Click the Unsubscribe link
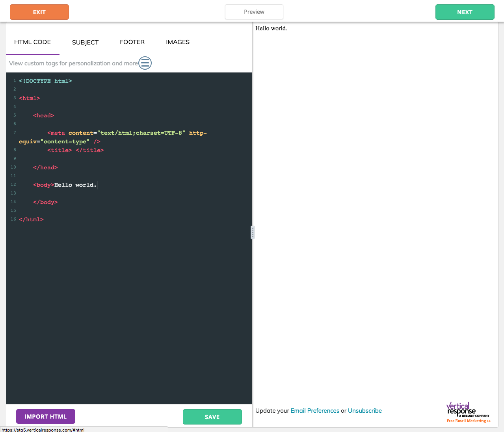Image resolution: width=504 pixels, height=432 pixels. tap(365, 411)
